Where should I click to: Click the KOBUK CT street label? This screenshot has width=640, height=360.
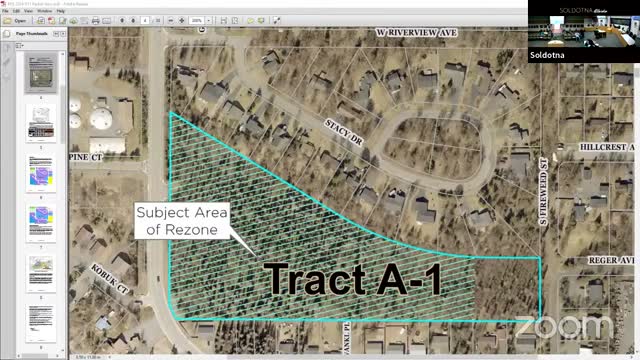[x=109, y=279]
